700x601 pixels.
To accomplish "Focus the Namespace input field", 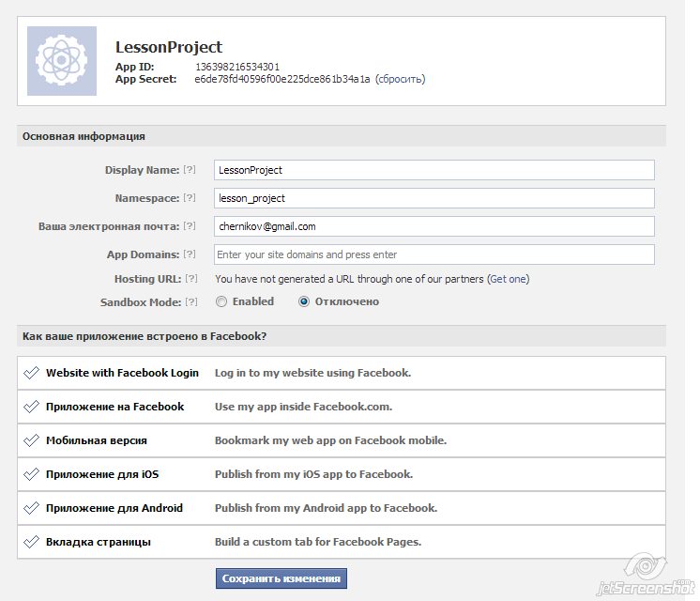I will click(x=434, y=198).
